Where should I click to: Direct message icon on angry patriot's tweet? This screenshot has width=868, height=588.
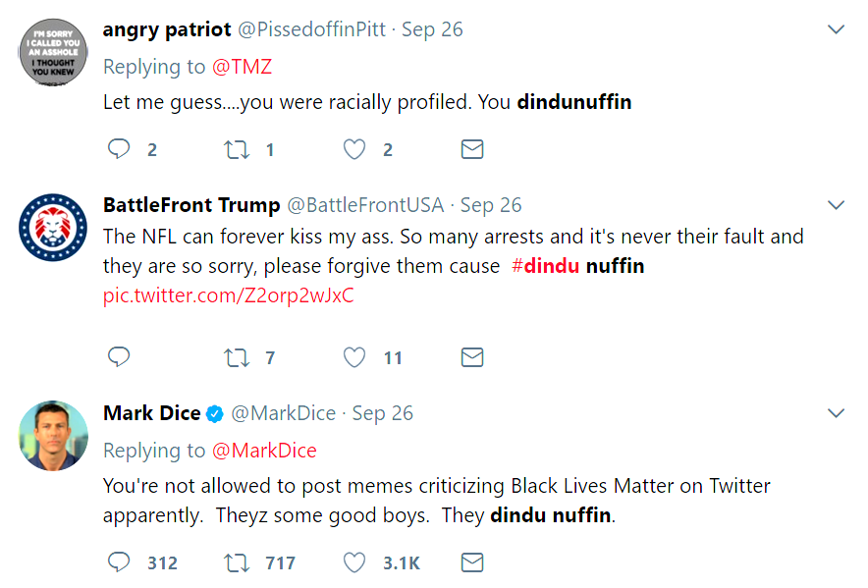(x=472, y=149)
